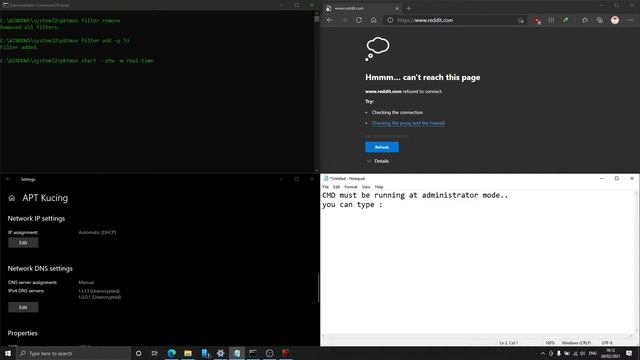
Task: Click the Settings window vertical scrollbar
Action: (318, 287)
